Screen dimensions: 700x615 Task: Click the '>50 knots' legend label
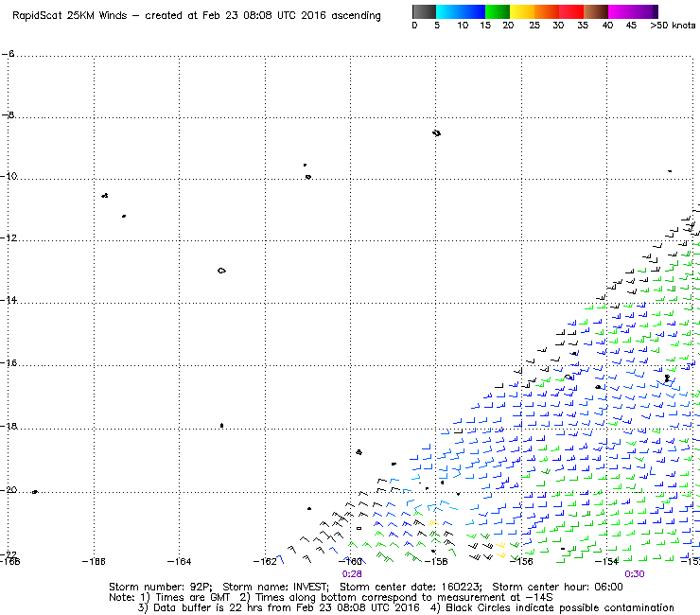[673, 26]
